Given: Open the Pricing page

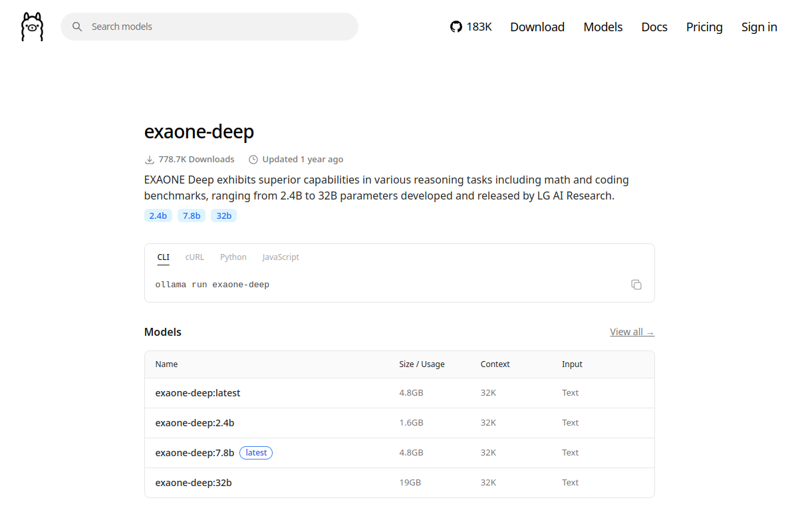Looking at the screenshot, I should tap(704, 27).
